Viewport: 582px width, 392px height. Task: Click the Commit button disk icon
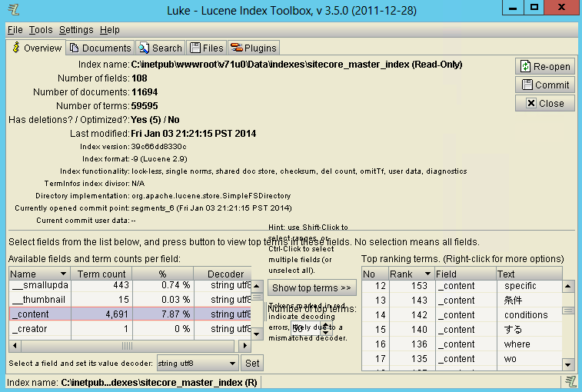tap(527, 85)
